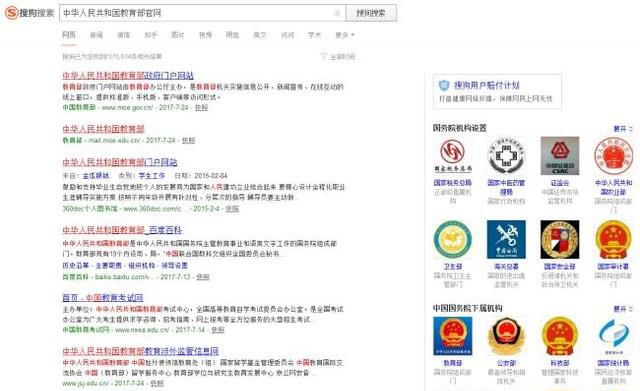Click 组织机构 sublink under 百度百科 result
Viewport: 640px width, 391px height.
tap(142, 265)
